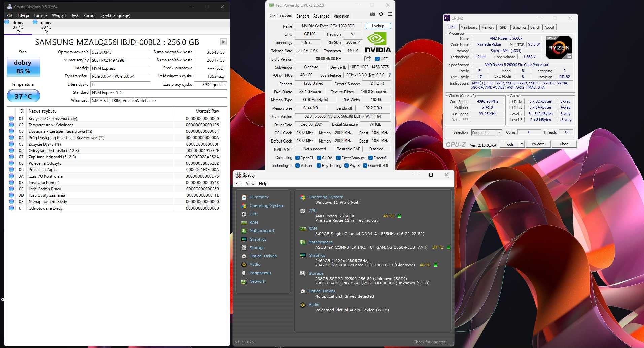The width and height of the screenshot is (644, 348).
Task: Click status orb for attribute 01 Krytyczne Ostrzeżenia
Action: [x=11, y=118]
